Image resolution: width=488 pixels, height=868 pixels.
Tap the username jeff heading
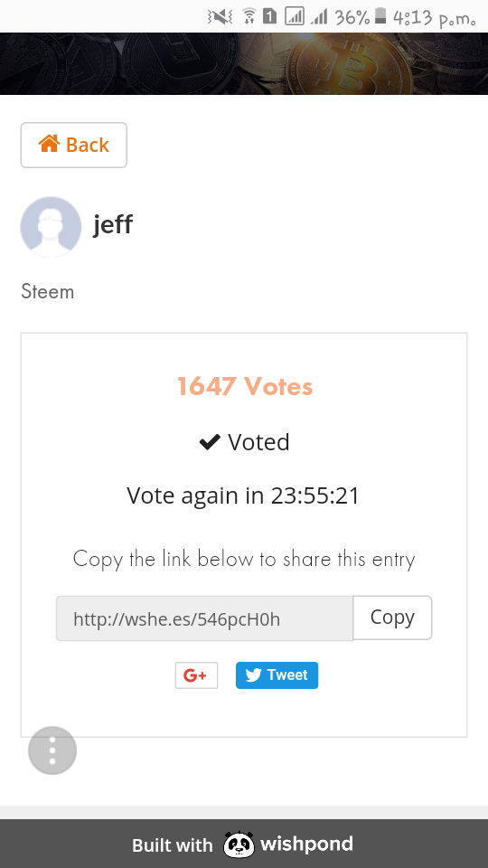click(113, 224)
